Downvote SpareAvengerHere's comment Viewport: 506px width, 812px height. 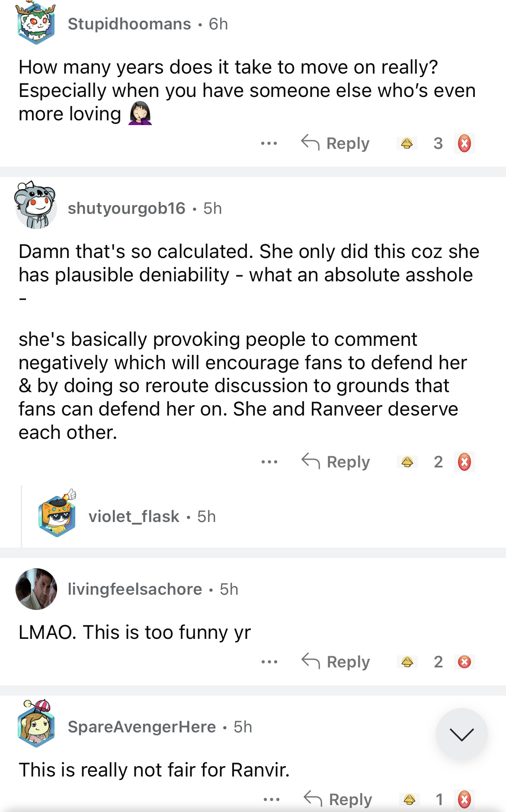(464, 799)
